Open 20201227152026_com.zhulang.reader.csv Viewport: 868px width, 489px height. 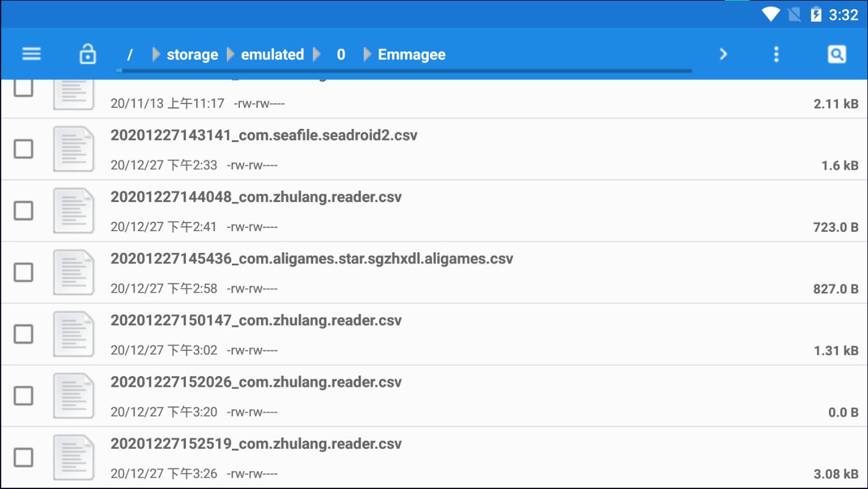point(256,382)
